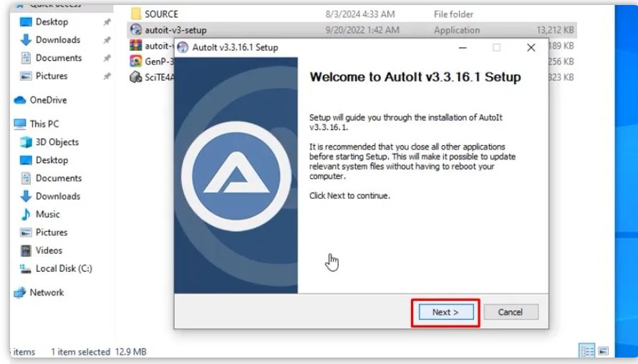Image resolution: width=638 pixels, height=364 pixels.
Task: Click the Next button in Setup
Action: pos(444,313)
